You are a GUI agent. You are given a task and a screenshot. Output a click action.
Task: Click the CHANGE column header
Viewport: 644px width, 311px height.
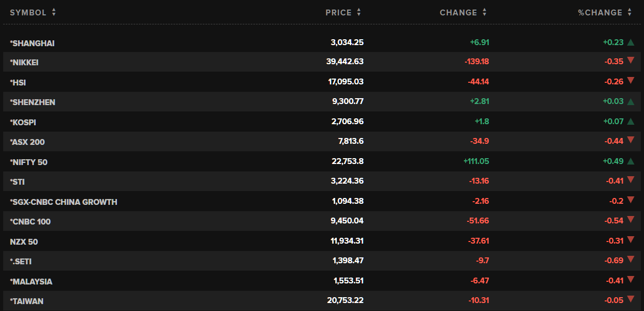pos(458,12)
